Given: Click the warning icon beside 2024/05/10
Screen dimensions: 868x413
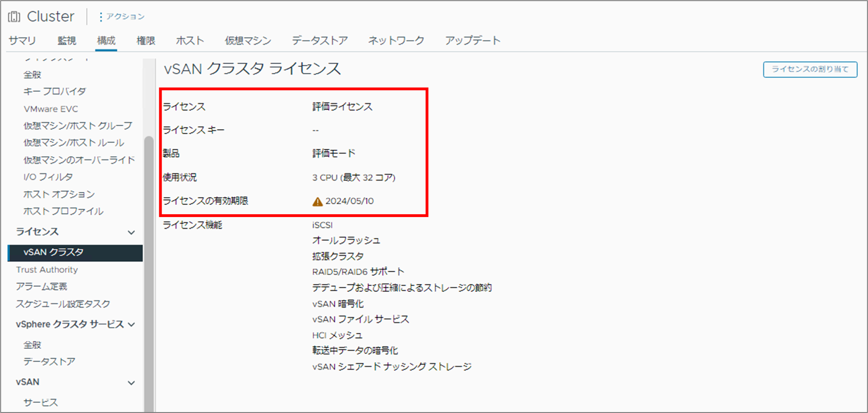Looking at the screenshot, I should click(x=317, y=202).
